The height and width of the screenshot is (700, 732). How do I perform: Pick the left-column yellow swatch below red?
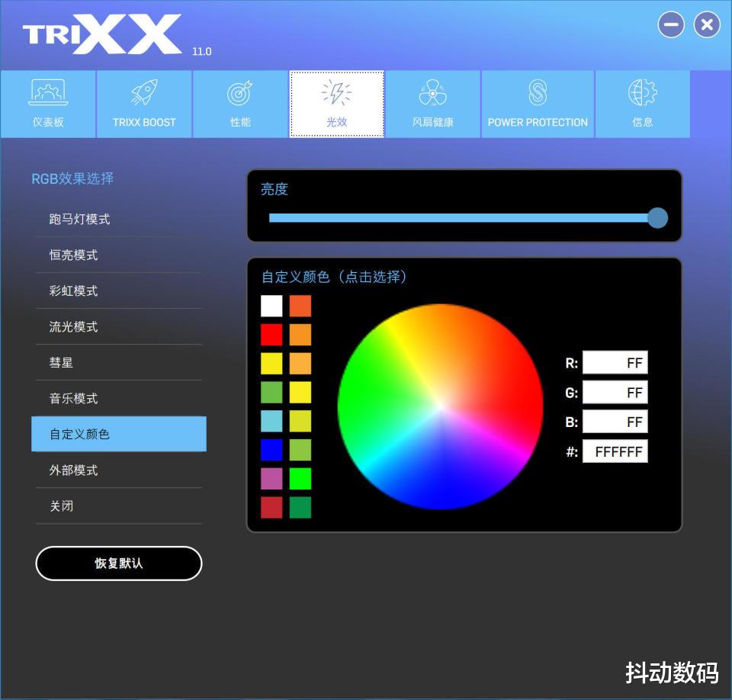271,364
